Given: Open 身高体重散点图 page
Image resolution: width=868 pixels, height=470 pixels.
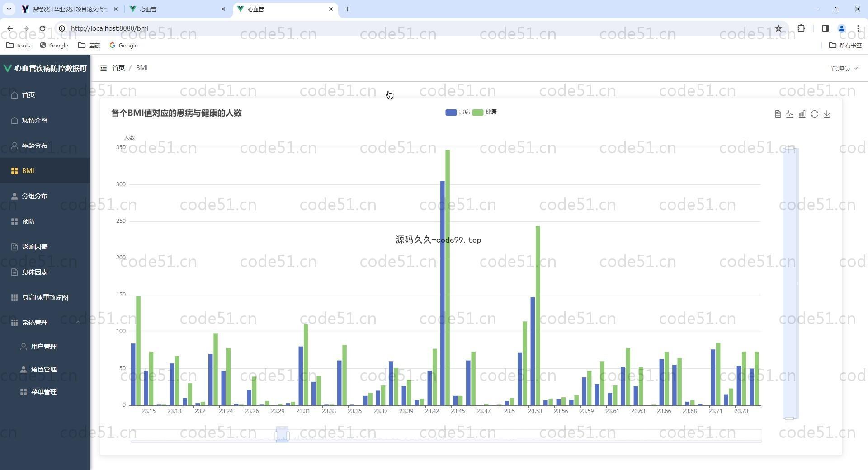Looking at the screenshot, I should click(45, 297).
